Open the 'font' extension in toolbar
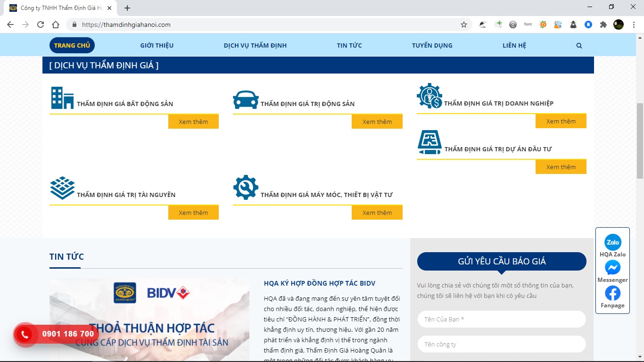Viewport: 644px width, 362px height. 528,25
